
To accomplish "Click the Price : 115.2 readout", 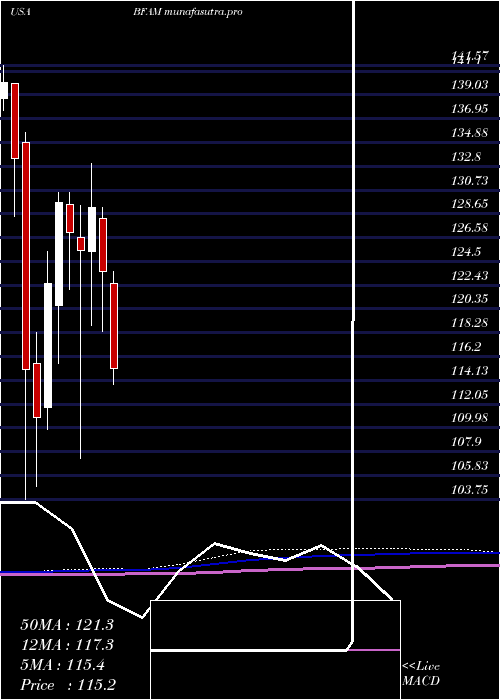I will pyautogui.click(x=68, y=685).
